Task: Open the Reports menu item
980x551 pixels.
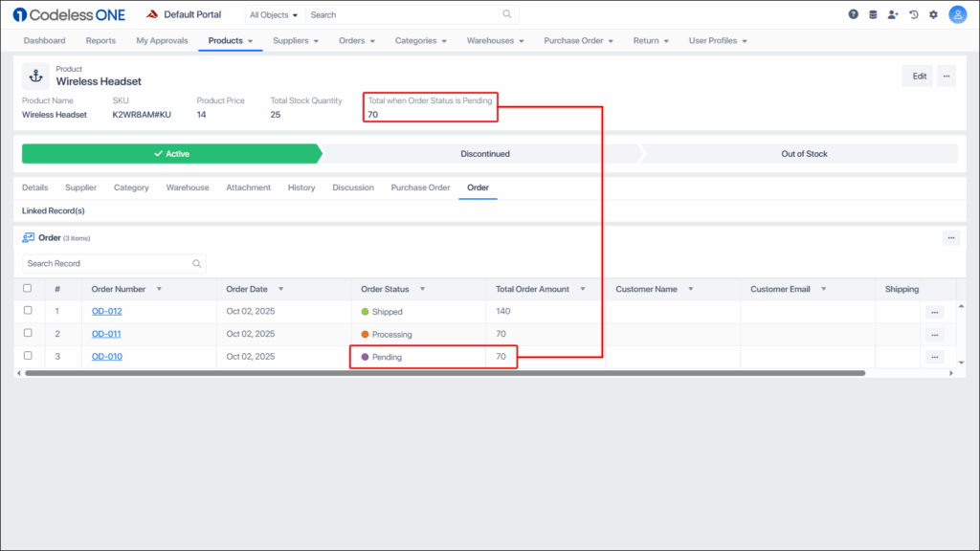Action: click(x=100, y=41)
